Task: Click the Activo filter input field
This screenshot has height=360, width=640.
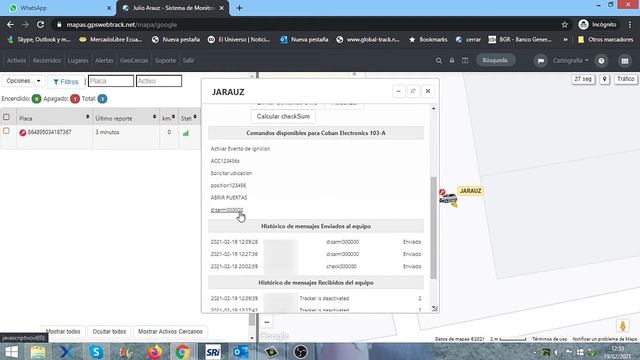Action: [159, 81]
